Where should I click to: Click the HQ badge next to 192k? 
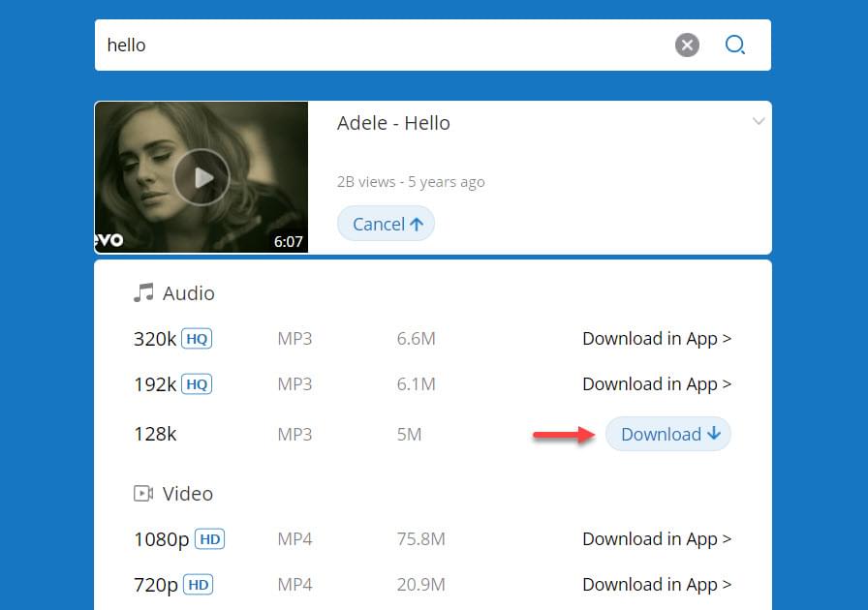pyautogui.click(x=197, y=383)
